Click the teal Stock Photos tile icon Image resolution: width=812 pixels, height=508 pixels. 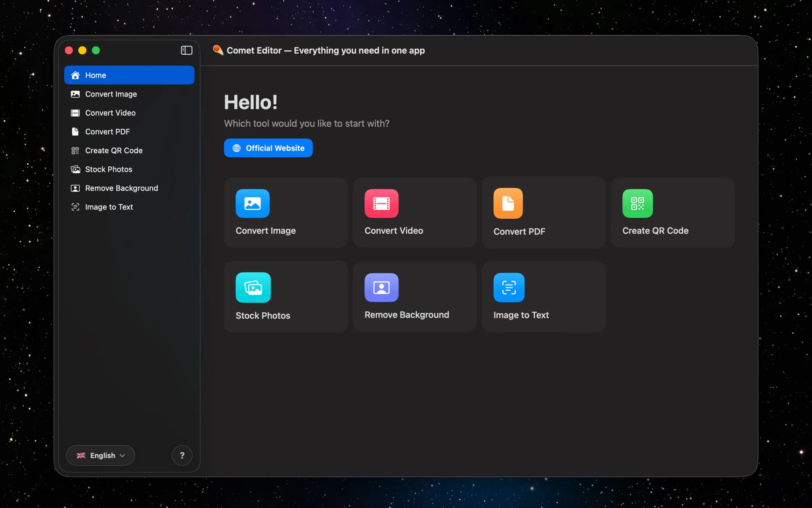[x=253, y=287]
